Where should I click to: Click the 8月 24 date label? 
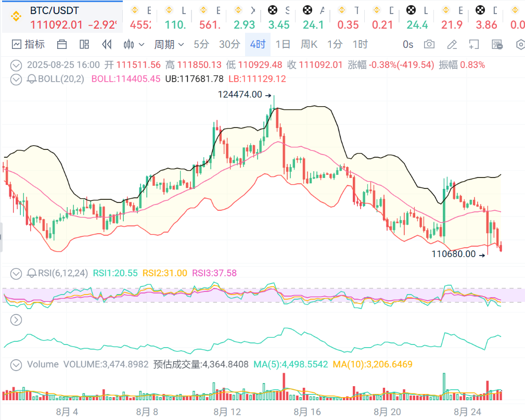click(467, 412)
